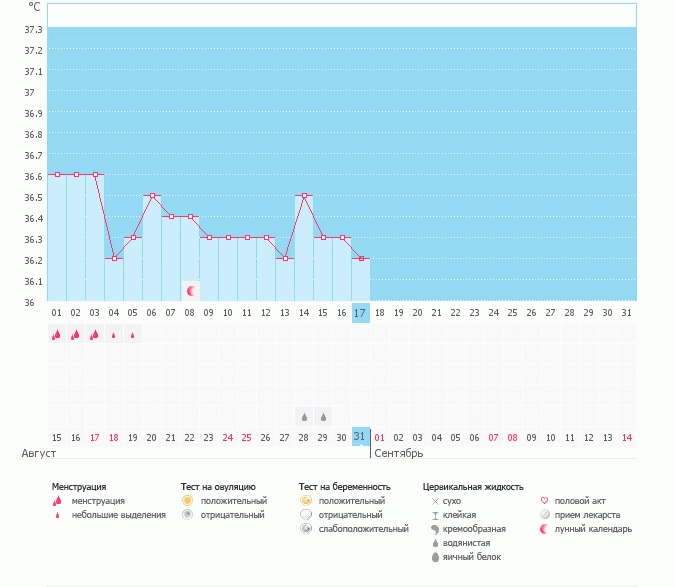Select highlighted cycle day 17 label
Viewport: 675px width, 587px height.
pyautogui.click(x=361, y=313)
